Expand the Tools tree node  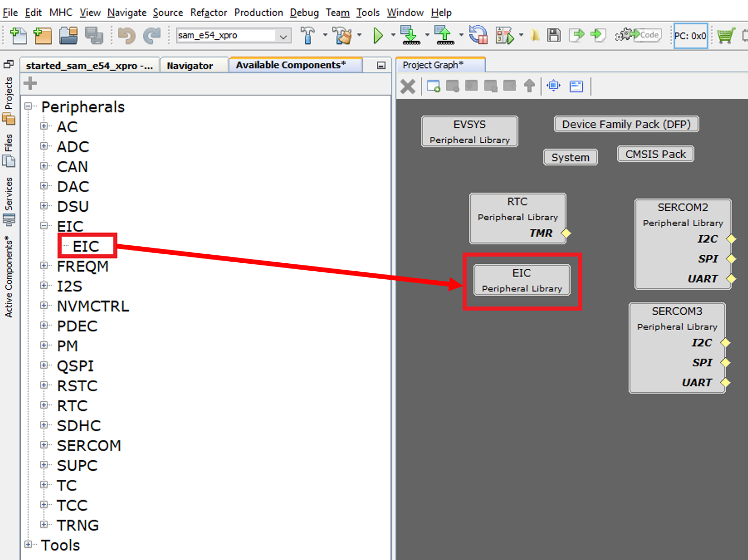pos(29,545)
